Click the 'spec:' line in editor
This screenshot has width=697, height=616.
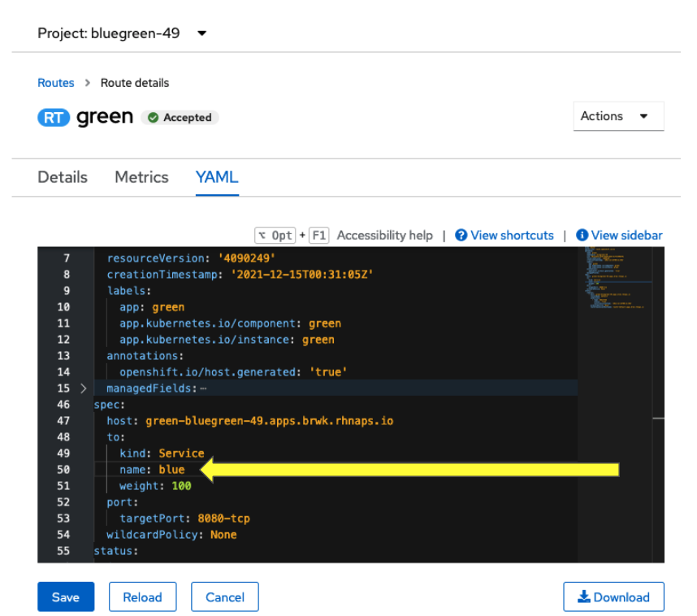[x=110, y=405]
